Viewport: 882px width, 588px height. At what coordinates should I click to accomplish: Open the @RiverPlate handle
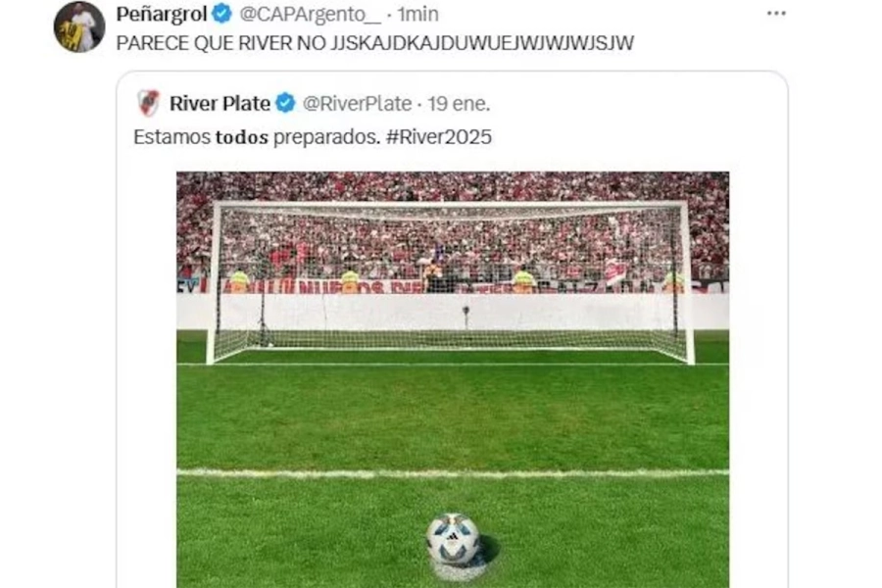tap(357, 104)
